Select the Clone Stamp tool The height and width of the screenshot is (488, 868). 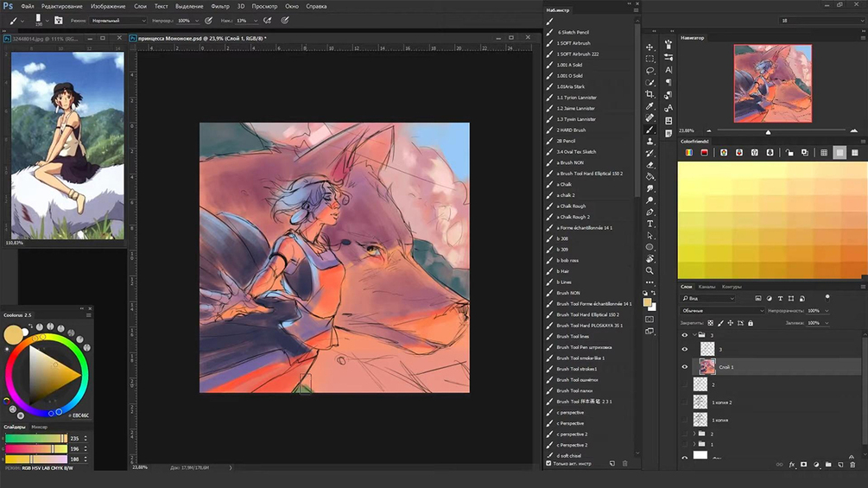(x=649, y=141)
